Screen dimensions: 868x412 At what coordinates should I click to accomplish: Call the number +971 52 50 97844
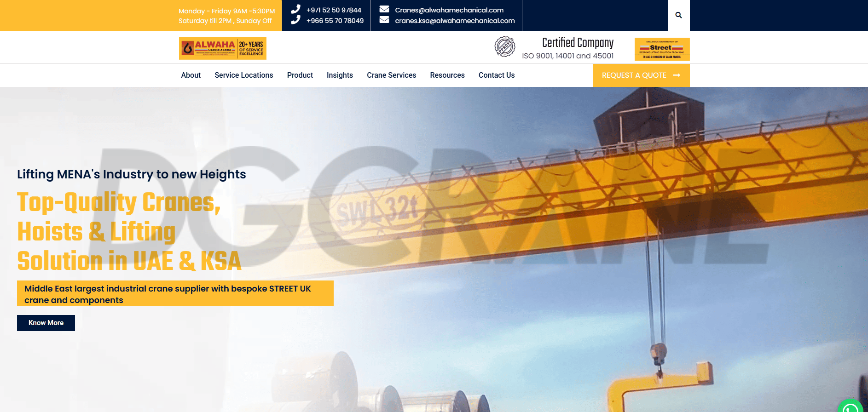(x=334, y=10)
